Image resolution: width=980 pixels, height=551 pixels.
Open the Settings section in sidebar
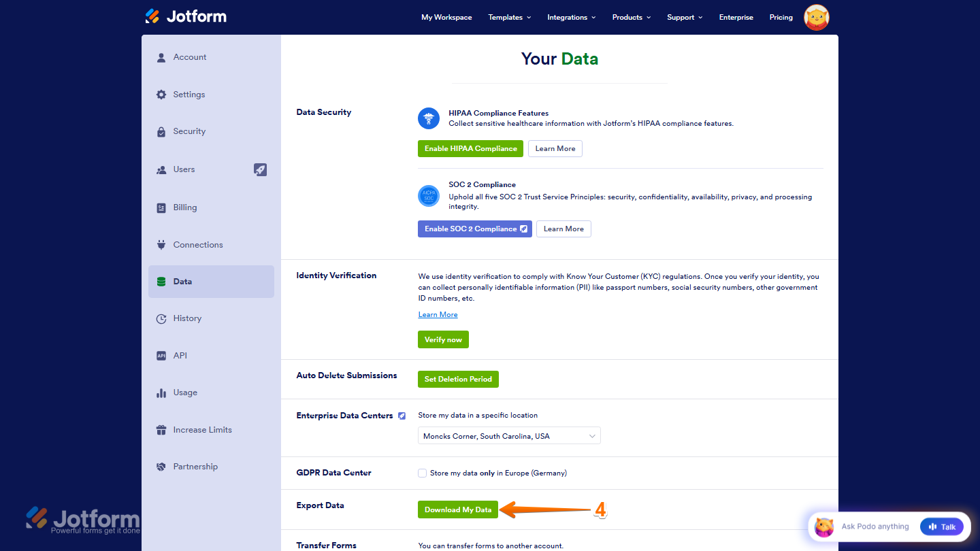(x=211, y=95)
